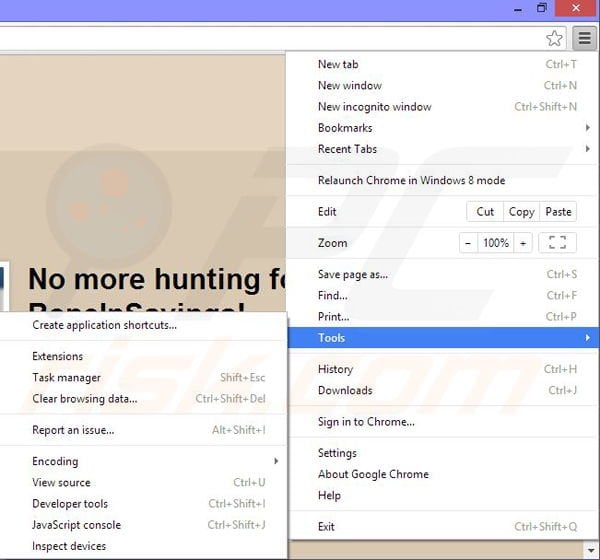This screenshot has width=600, height=560.
Task: Choose Report an issue...
Action: (x=143, y=430)
